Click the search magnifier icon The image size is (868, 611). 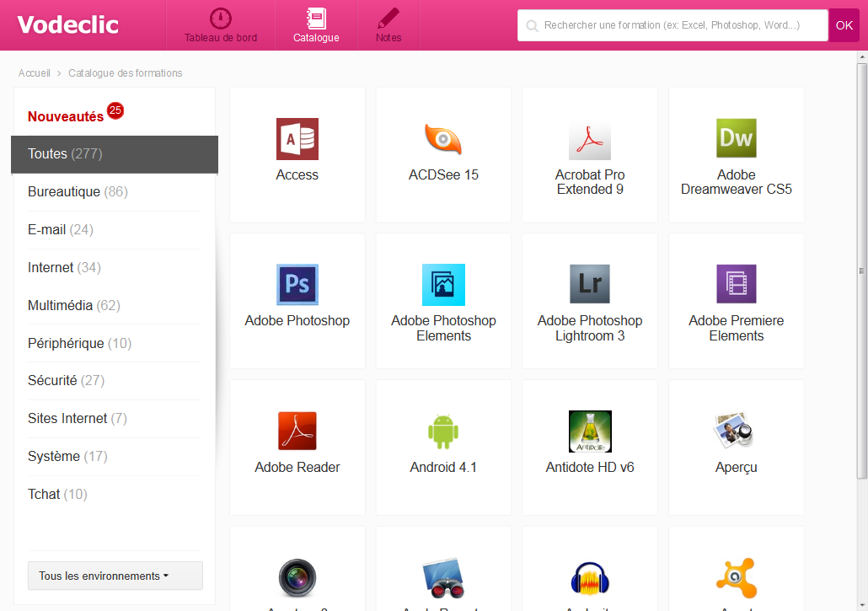532,25
